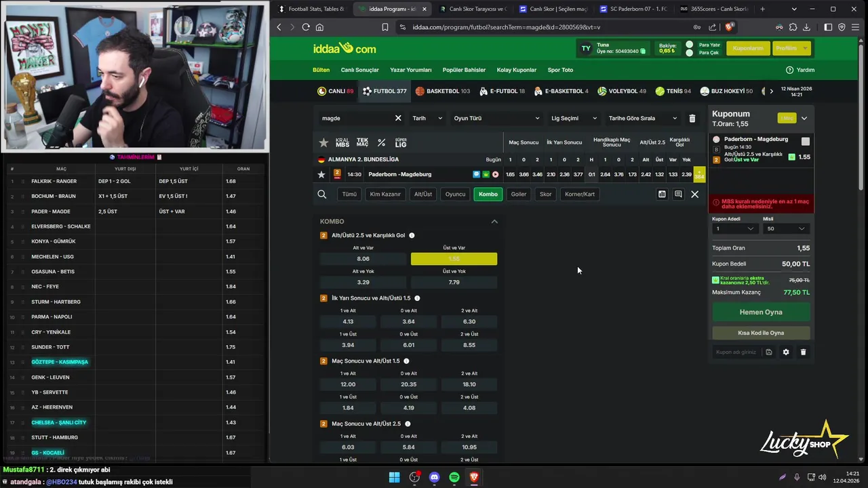
Task: Select the favorites star filter icon
Action: coord(323,143)
